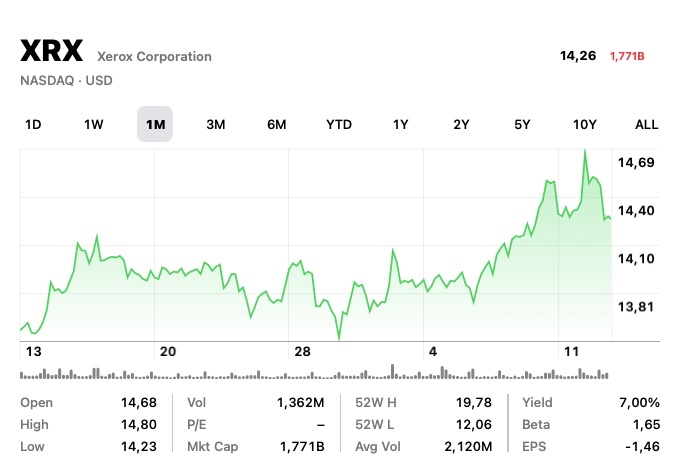Image resolution: width=681 pixels, height=472 pixels.
Task: Show the 3M chart range
Action: point(216,125)
